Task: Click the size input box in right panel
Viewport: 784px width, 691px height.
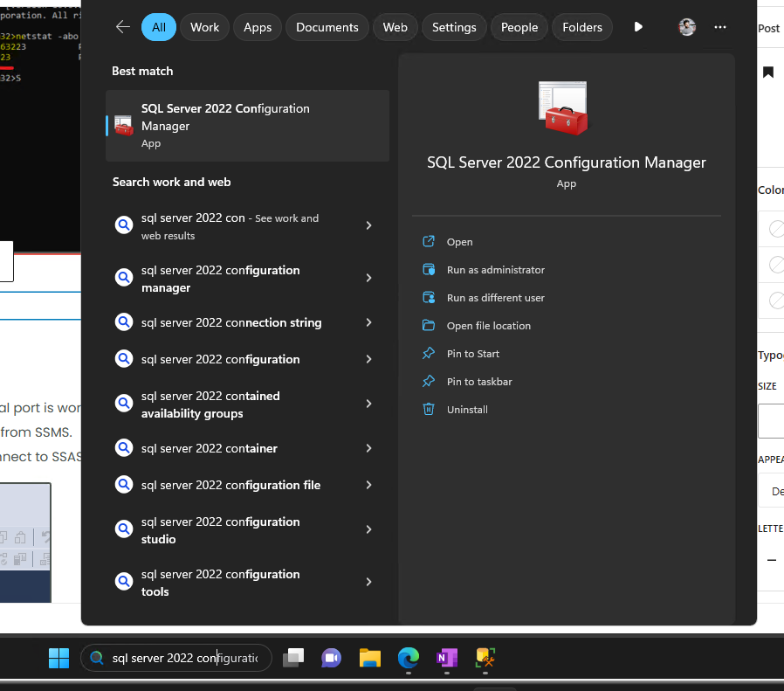Action: pos(771,421)
